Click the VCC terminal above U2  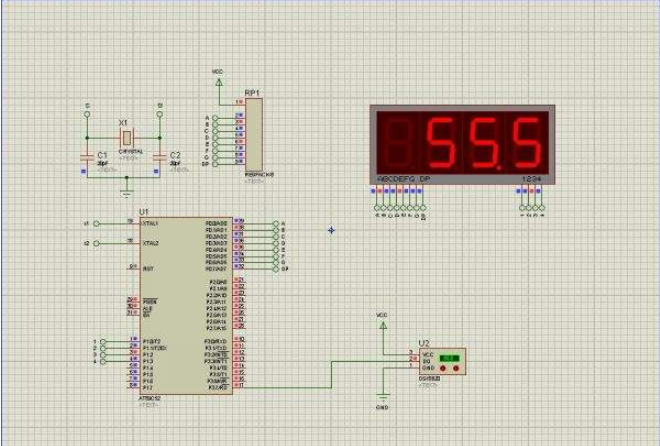click(x=381, y=325)
